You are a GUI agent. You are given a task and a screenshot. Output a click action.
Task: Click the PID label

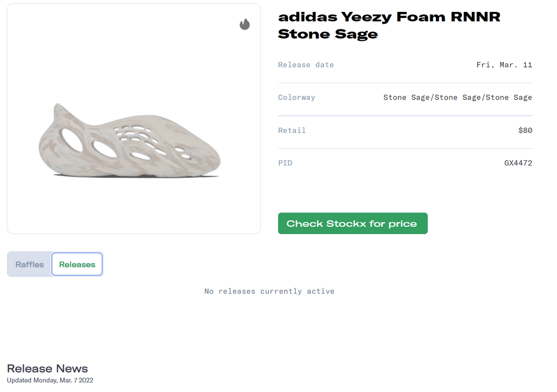point(285,163)
